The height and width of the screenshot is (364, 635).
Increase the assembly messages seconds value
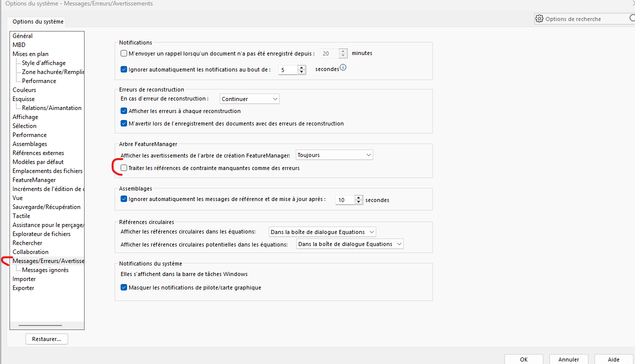358,197
